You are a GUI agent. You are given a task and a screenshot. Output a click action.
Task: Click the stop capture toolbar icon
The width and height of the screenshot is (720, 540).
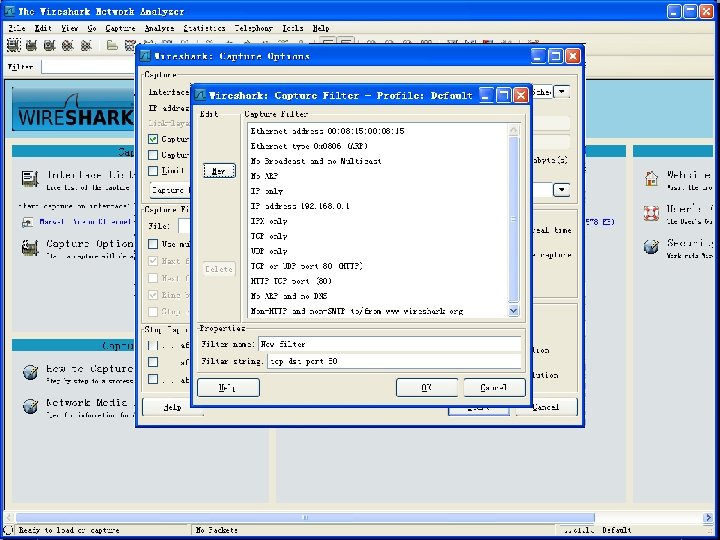tap(68, 45)
